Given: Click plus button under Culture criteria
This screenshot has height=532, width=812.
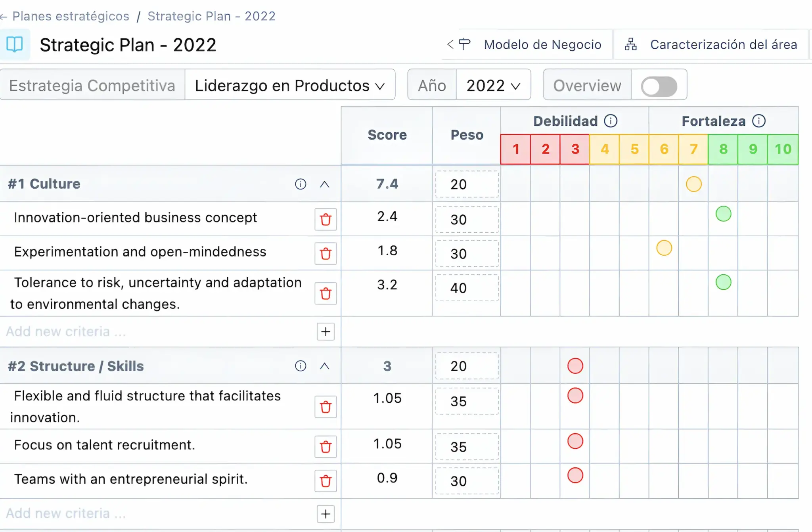Looking at the screenshot, I should click(x=326, y=331).
